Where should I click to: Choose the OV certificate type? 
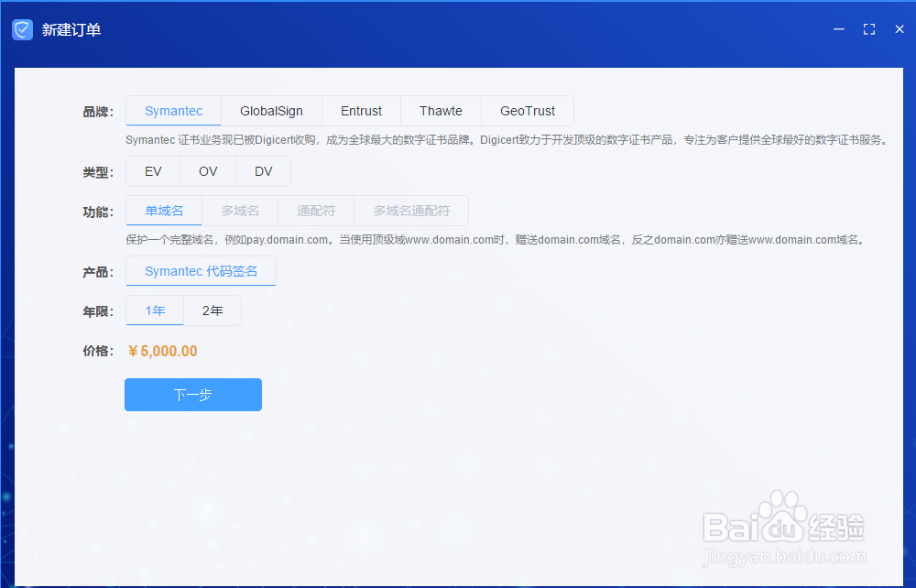(208, 171)
